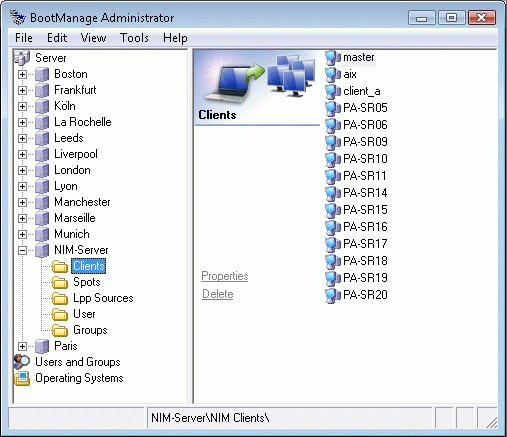507x437 pixels.
Task: Open the View menu
Action: tap(93, 38)
